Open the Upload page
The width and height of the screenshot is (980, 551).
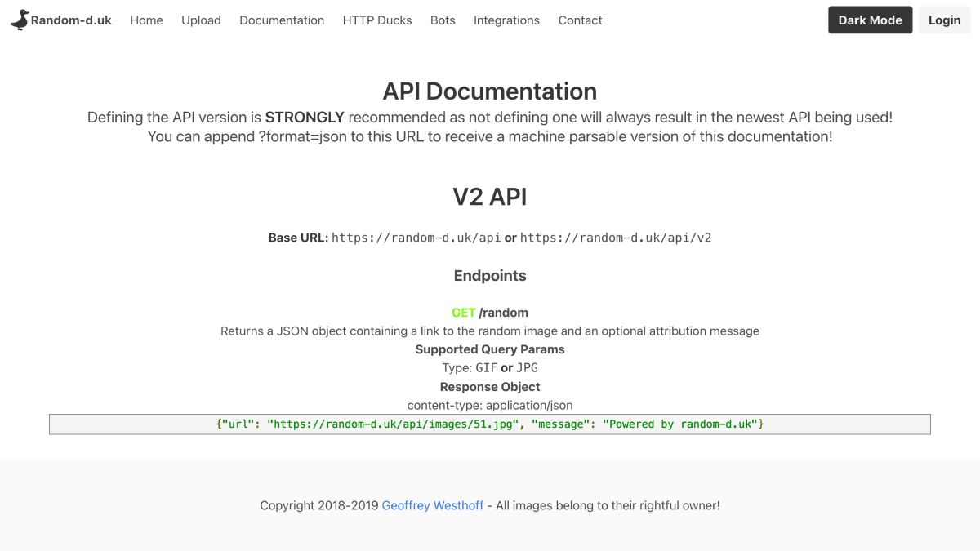(201, 20)
